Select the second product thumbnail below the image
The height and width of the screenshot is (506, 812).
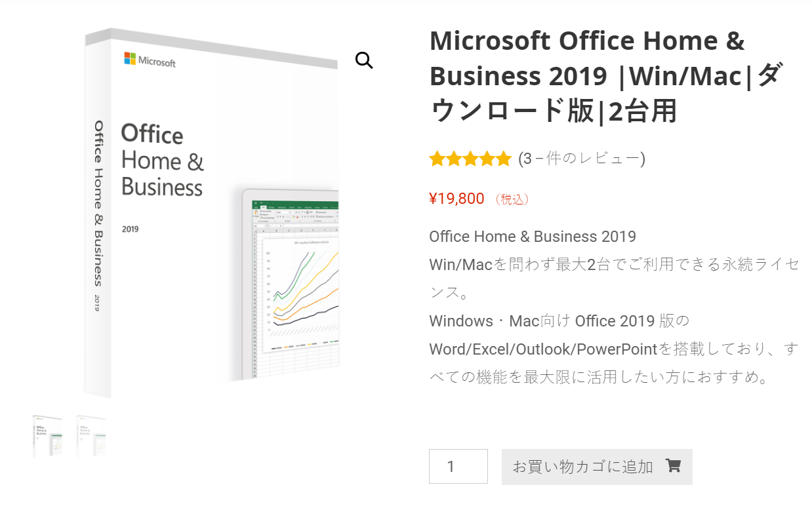point(91,436)
